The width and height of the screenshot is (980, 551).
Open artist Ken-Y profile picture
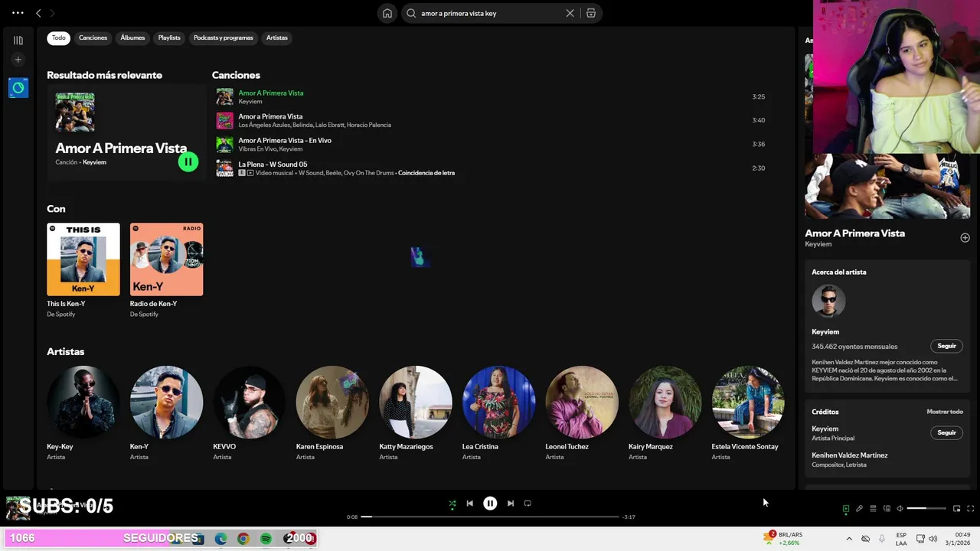pos(166,402)
